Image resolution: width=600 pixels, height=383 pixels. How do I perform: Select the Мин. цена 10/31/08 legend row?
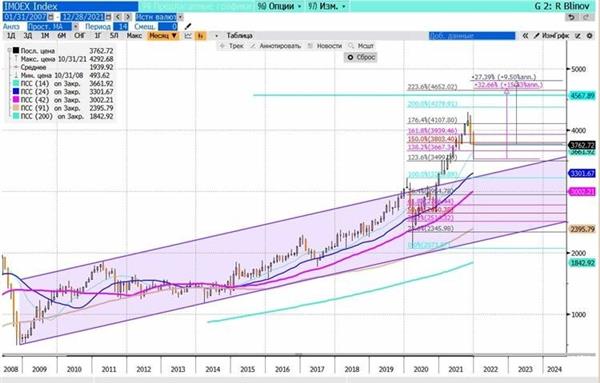[63, 75]
